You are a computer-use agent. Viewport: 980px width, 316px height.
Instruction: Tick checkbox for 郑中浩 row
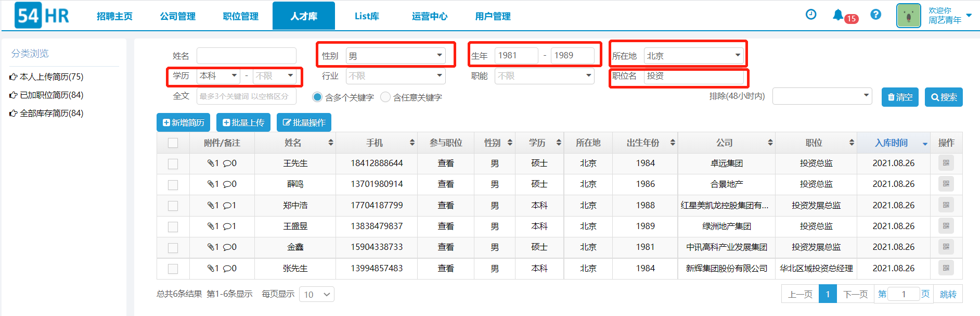173,206
